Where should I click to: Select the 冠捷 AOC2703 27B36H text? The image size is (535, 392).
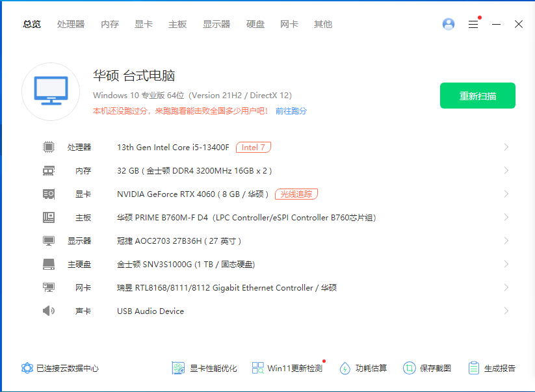179,241
